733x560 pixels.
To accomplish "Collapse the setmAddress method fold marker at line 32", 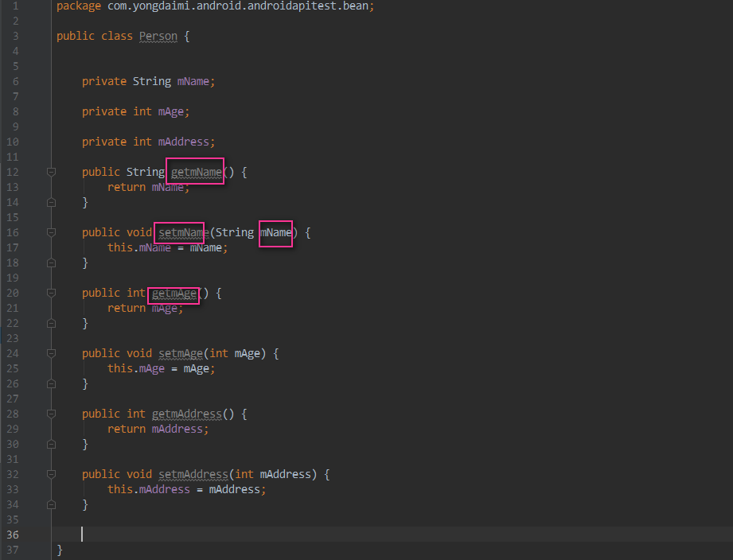I will coord(52,474).
